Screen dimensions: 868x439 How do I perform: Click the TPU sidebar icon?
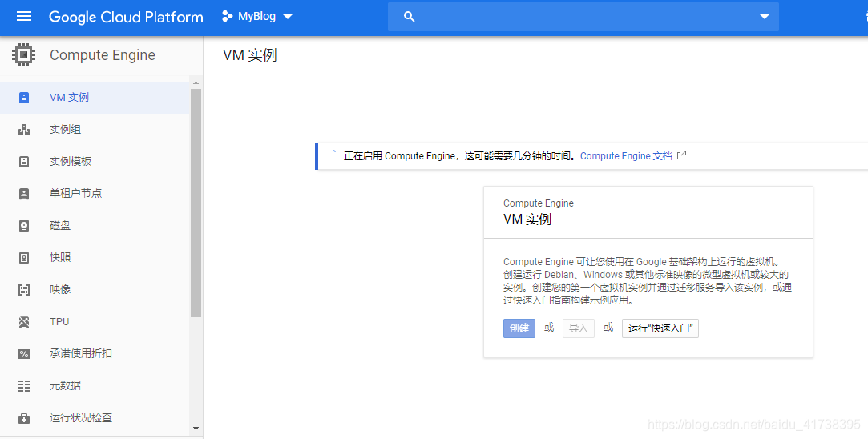coord(24,321)
